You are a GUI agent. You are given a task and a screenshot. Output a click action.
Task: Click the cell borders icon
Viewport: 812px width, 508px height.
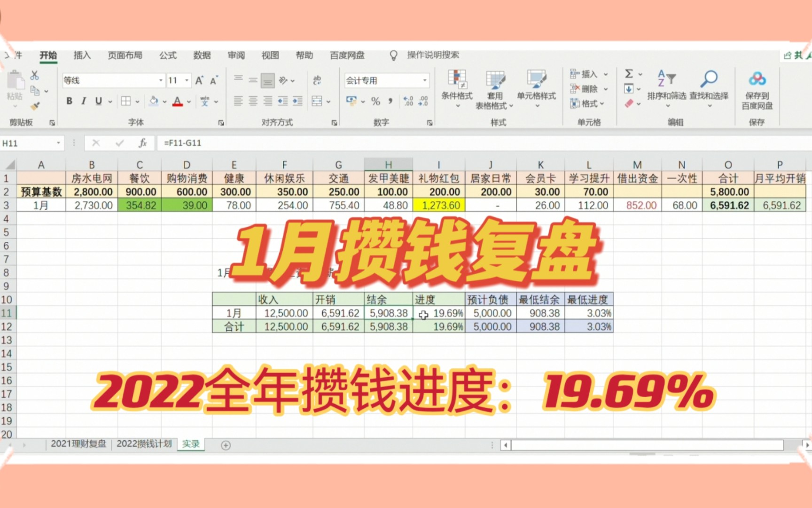point(125,101)
